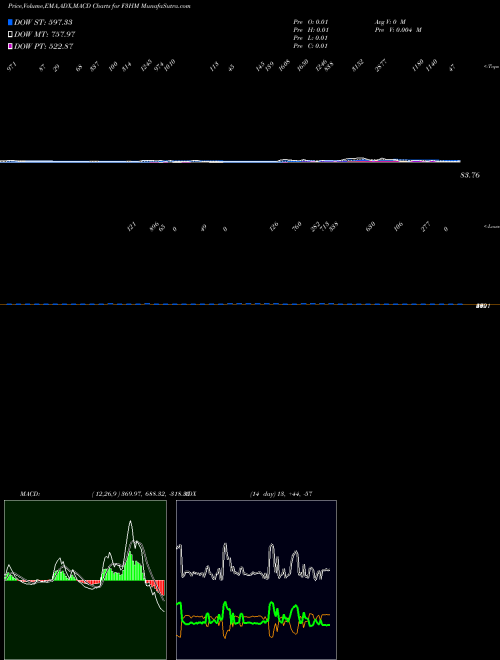Click the Pre C: 0.01 value
500x660 pixels.
pos(311,46)
